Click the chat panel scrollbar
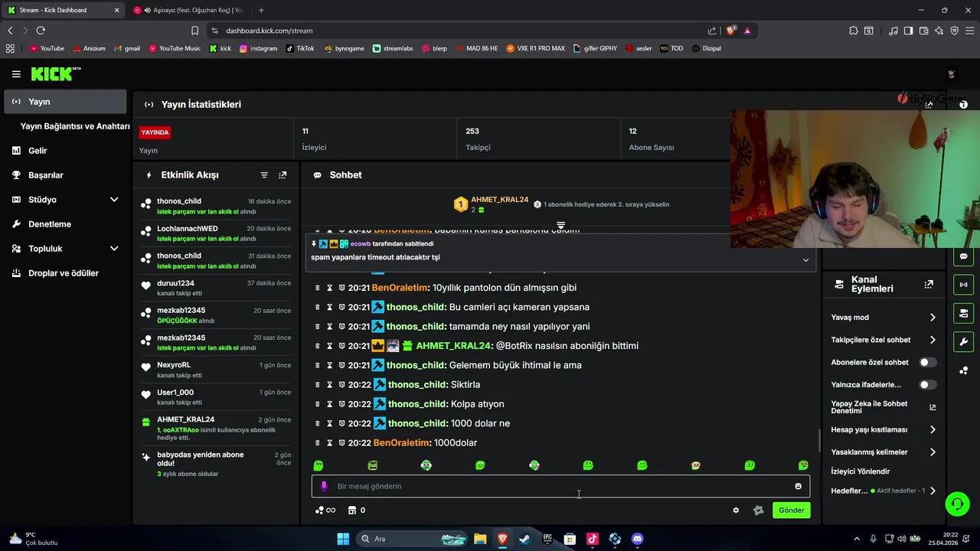980x551 pixels. click(x=818, y=440)
